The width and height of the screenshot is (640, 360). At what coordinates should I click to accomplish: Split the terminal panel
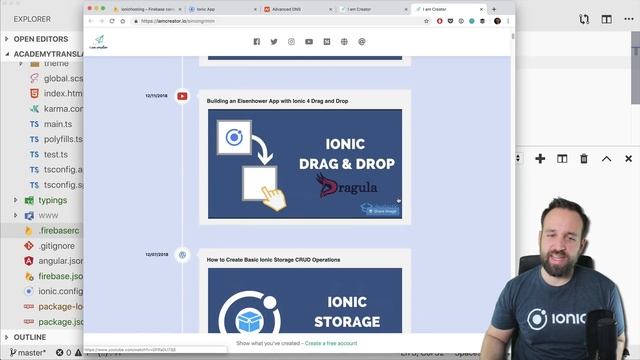coord(562,159)
